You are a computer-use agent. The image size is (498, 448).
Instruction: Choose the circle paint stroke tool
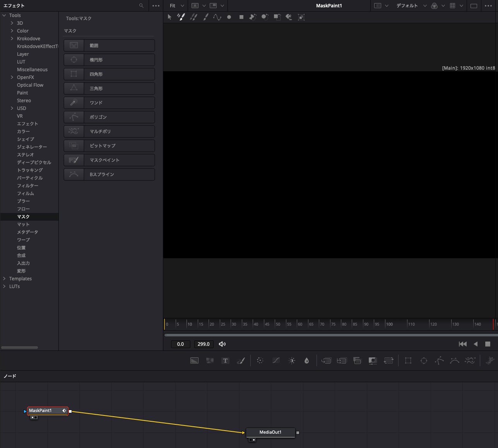point(229,17)
